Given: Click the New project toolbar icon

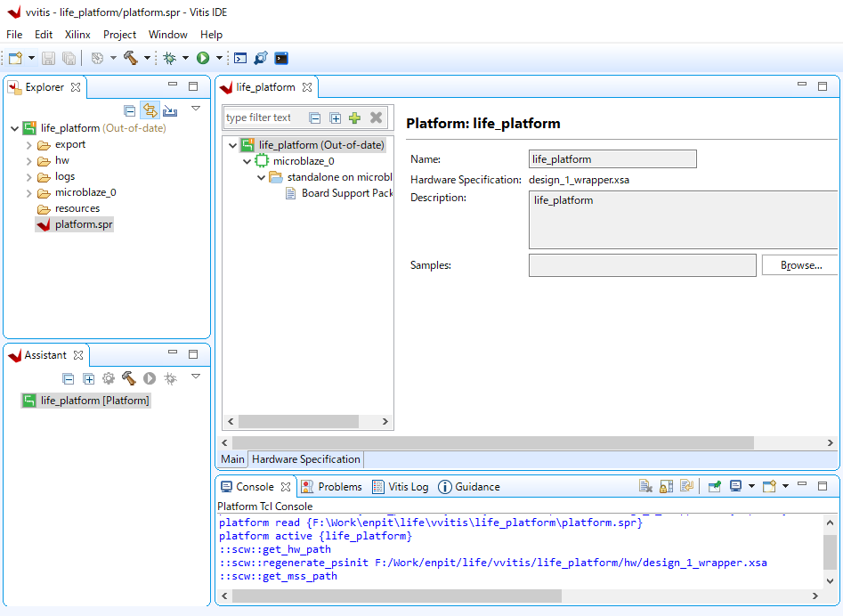Looking at the screenshot, I should click(15, 58).
